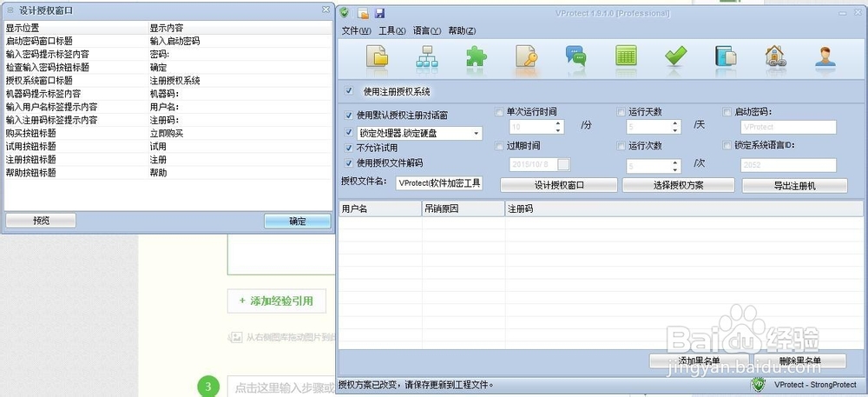The height and width of the screenshot is (397, 868).
Task: Open the file/folder page toolbar icon
Action: [x=377, y=56]
